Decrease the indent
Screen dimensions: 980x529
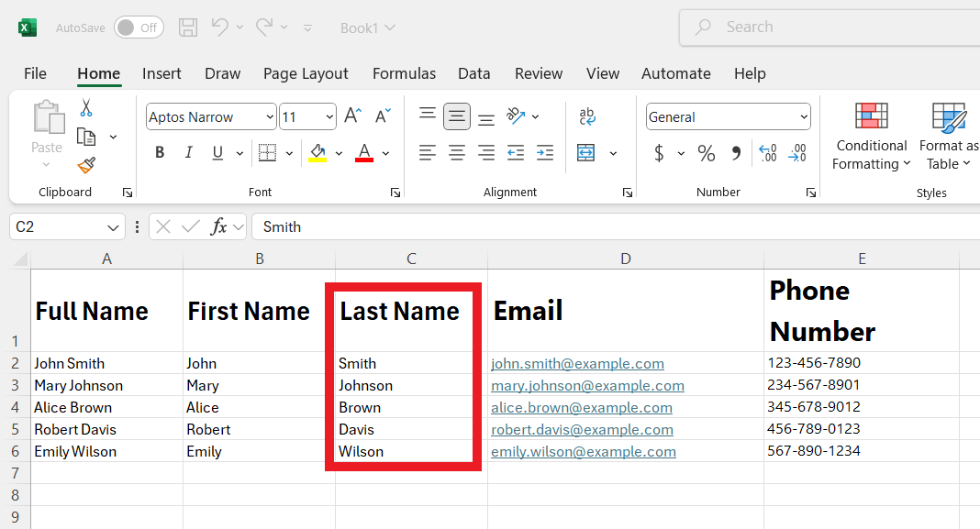point(516,153)
